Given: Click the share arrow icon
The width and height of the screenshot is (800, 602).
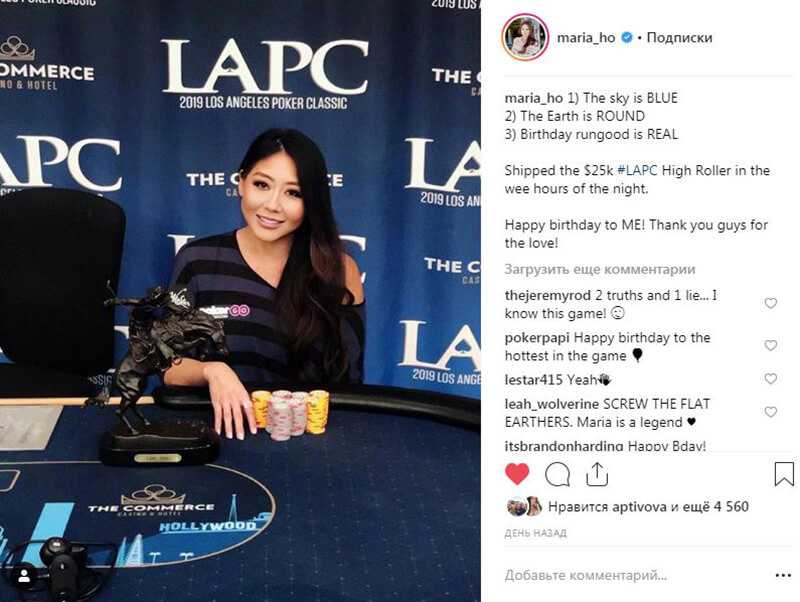Looking at the screenshot, I should 597,474.
